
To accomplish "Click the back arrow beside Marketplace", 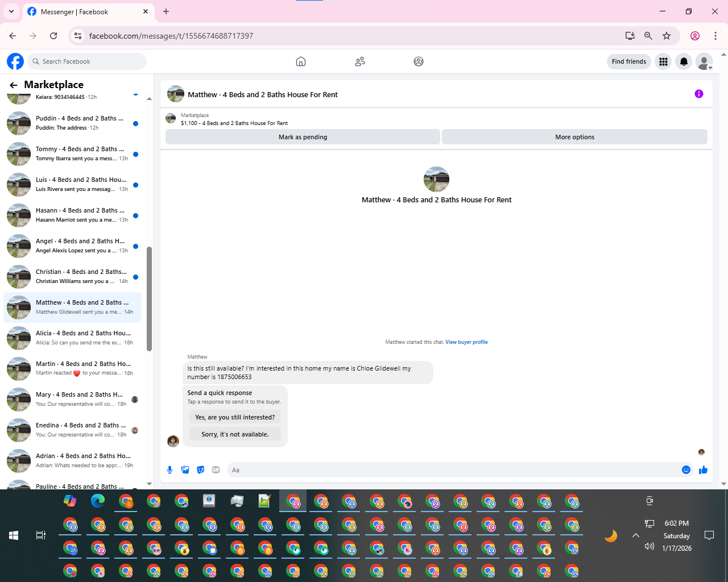I will [14, 85].
